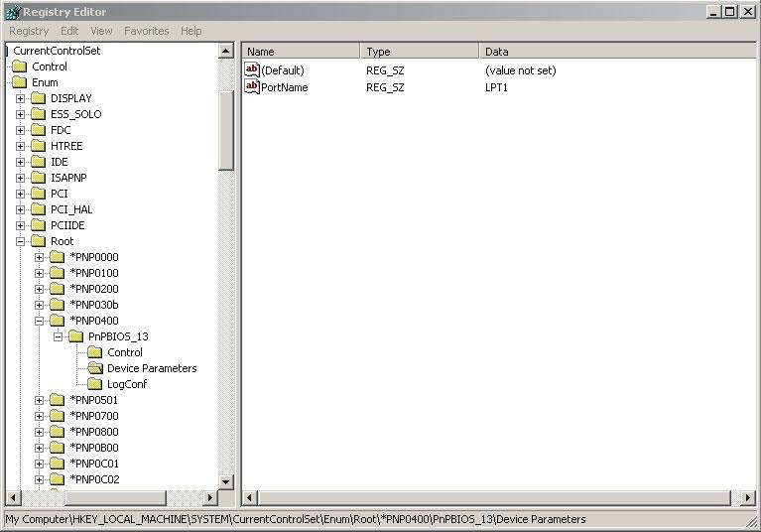This screenshot has height=532, width=761.
Task: Select the CurrentControlSet tree label
Action: [57, 51]
